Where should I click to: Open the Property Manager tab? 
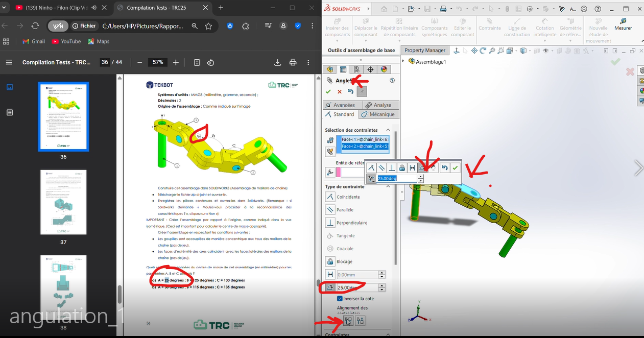(425, 50)
